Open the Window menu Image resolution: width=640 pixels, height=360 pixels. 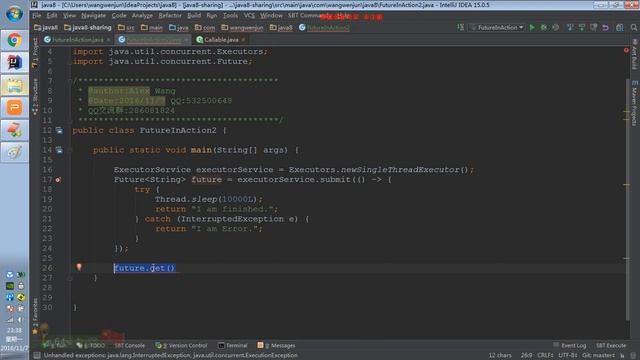click(271, 16)
